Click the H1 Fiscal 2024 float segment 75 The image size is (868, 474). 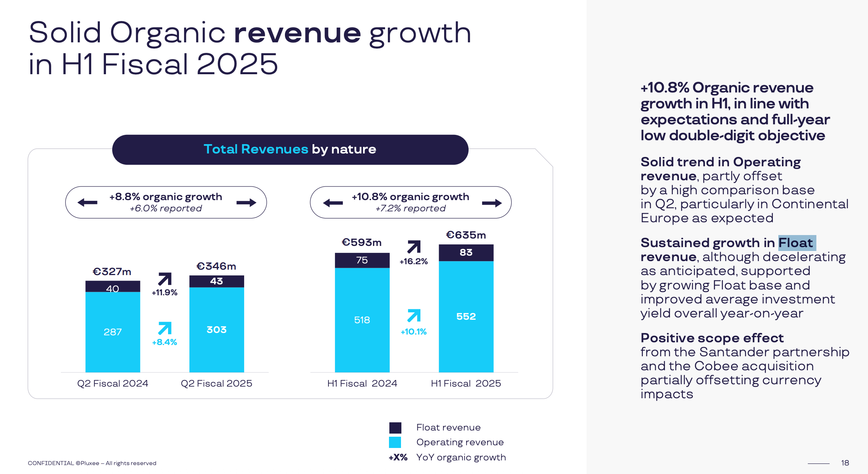(x=362, y=260)
